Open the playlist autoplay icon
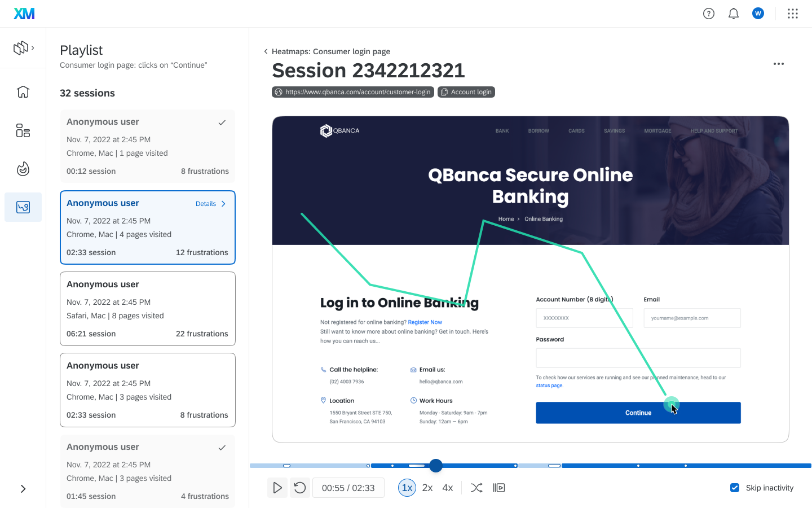 (x=499, y=488)
